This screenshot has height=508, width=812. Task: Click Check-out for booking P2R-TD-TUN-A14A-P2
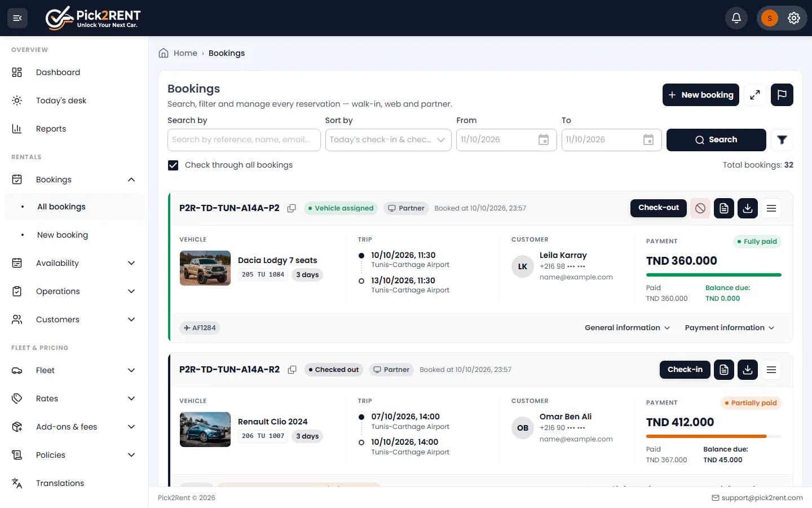tap(659, 208)
